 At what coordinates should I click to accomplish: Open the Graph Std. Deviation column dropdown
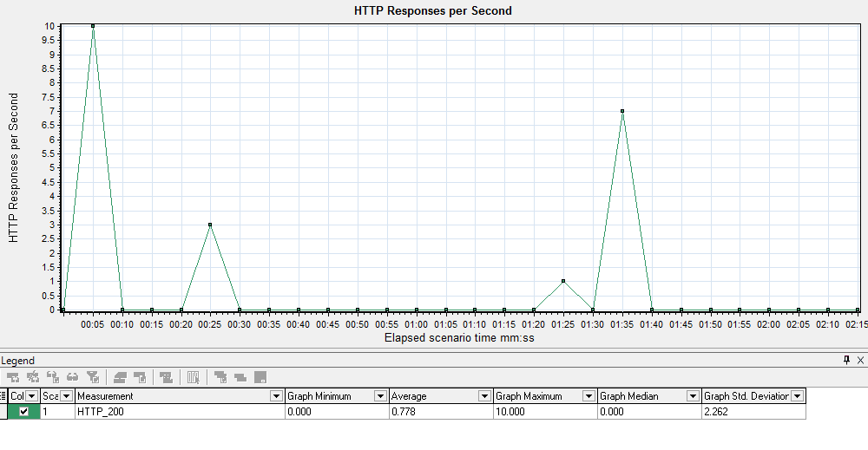pyautogui.click(x=797, y=396)
